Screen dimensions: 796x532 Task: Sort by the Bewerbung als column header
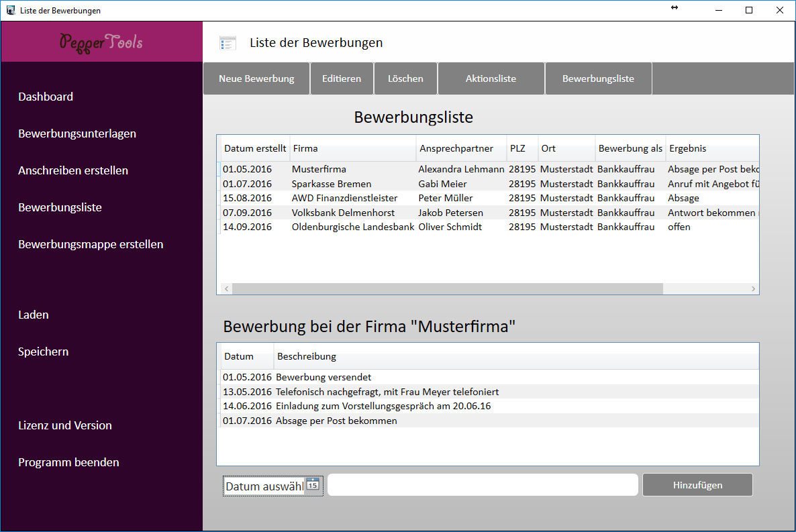pos(630,148)
